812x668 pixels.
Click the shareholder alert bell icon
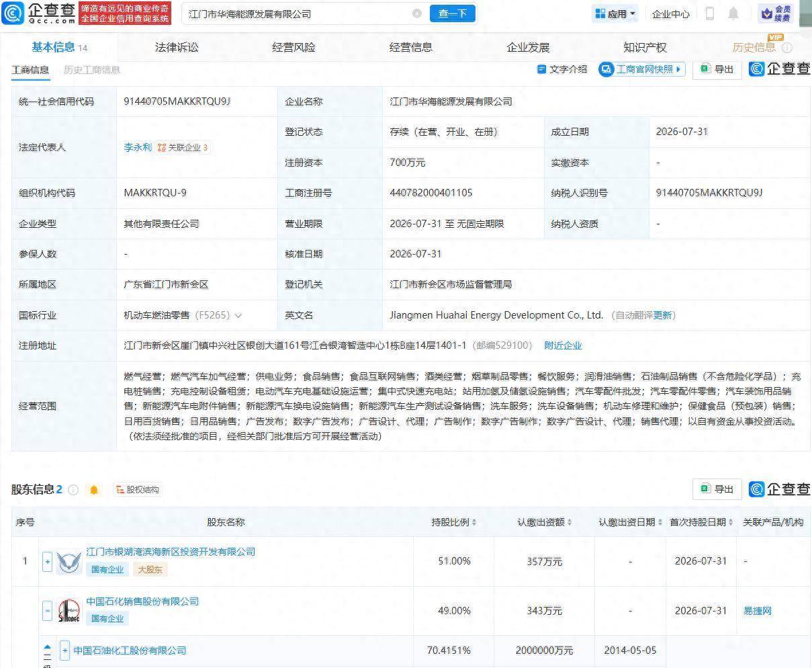tap(94, 490)
